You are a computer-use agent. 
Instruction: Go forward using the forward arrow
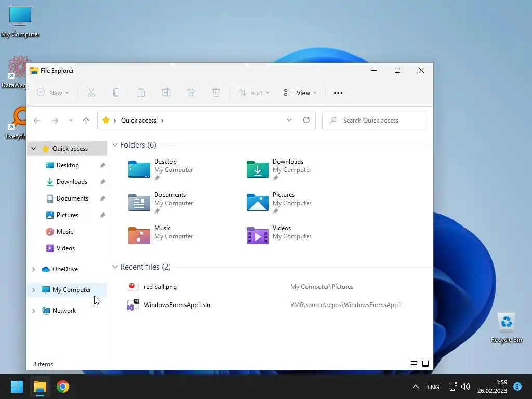pyautogui.click(x=55, y=121)
